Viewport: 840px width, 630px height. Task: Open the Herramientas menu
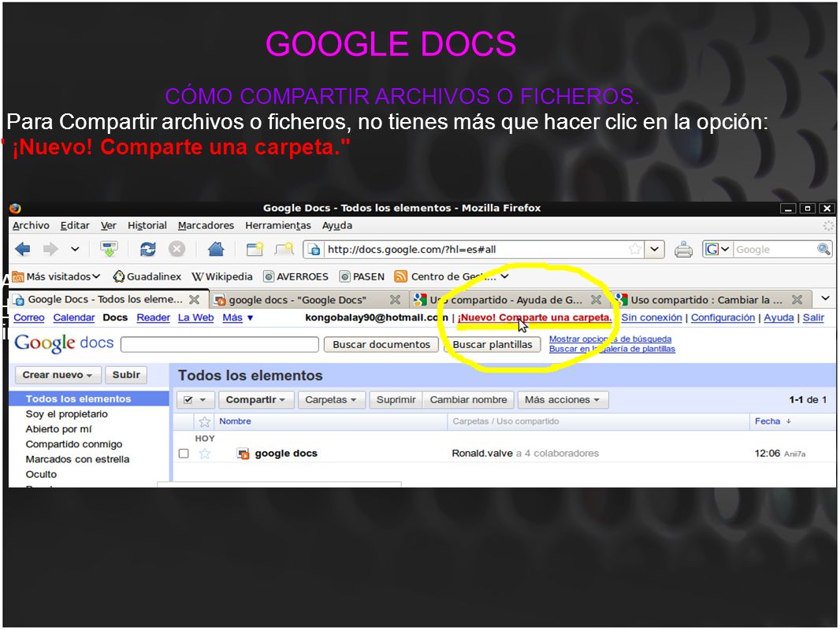pos(278,225)
